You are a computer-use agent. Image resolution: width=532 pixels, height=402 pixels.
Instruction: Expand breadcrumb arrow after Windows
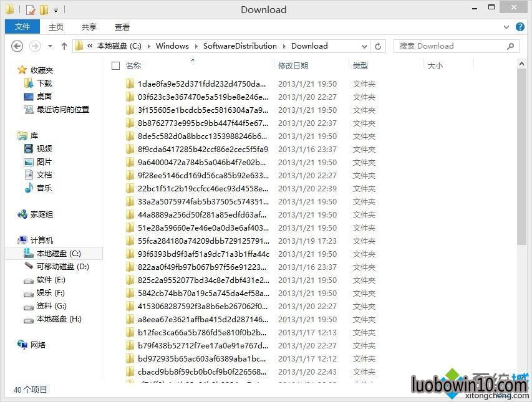tap(196, 46)
